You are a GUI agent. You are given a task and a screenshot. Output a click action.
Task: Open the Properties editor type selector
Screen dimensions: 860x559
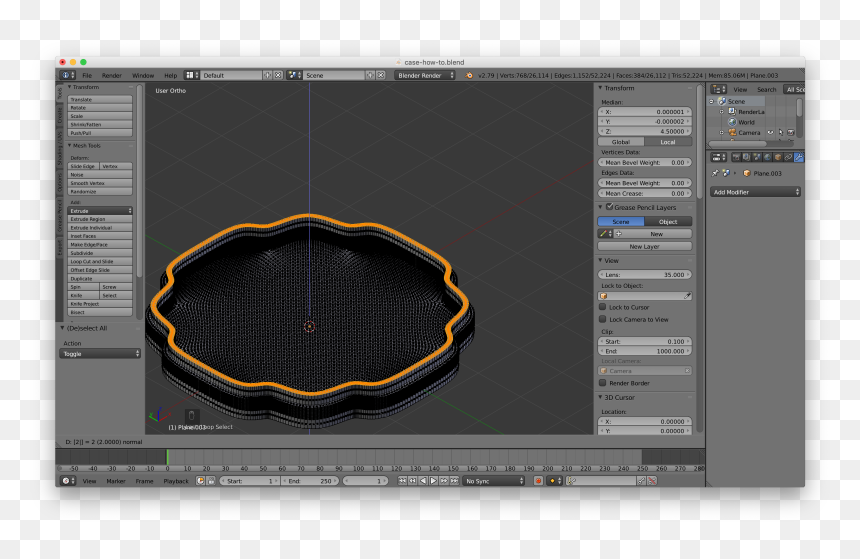pos(718,157)
